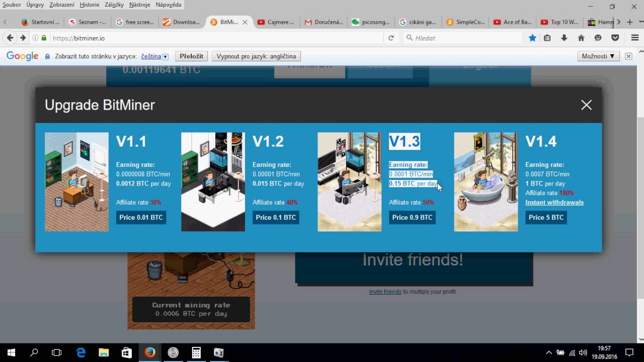Open Windows taskbar search
Viewport: 644px width, 362px height.
coord(34,352)
